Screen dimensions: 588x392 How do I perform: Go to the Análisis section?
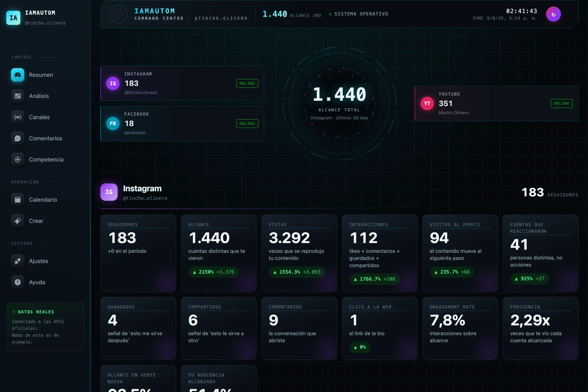(39, 96)
